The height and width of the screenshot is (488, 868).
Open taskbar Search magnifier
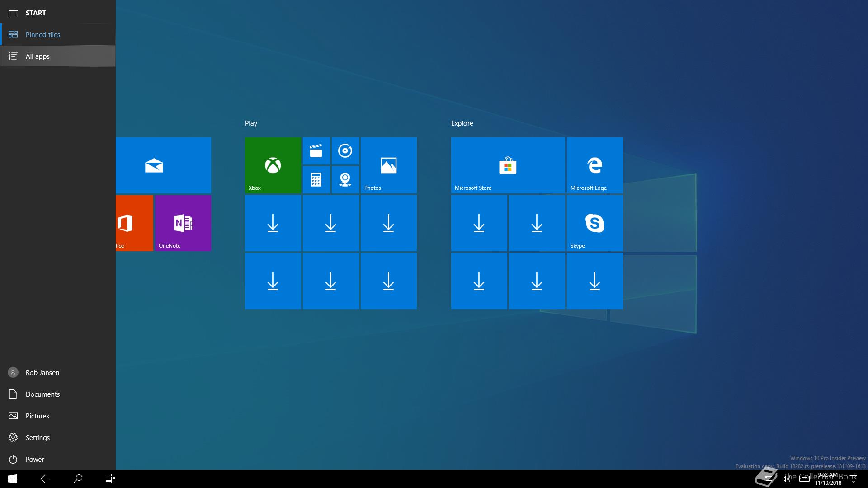click(78, 479)
